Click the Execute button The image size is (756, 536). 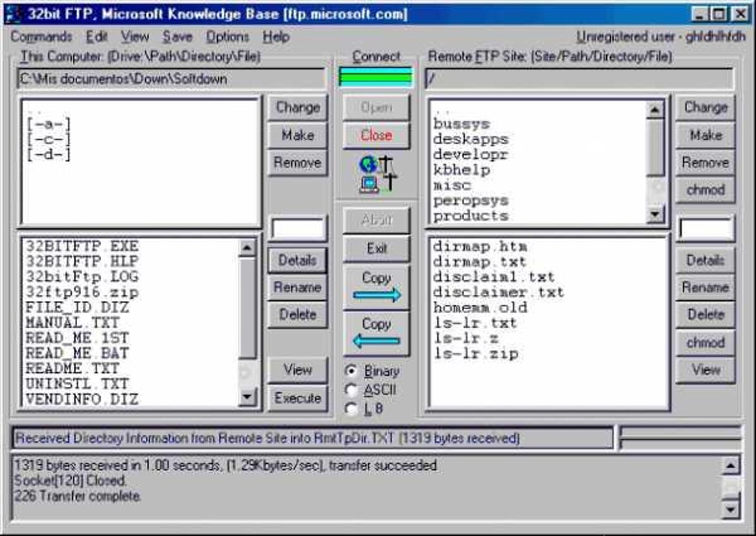coord(297,398)
